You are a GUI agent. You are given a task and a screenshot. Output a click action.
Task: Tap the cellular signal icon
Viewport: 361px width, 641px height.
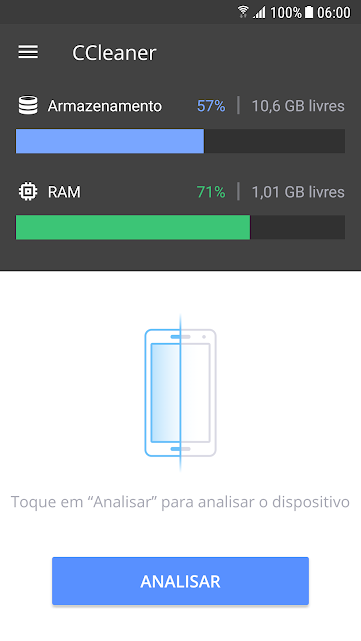pyautogui.click(x=259, y=13)
